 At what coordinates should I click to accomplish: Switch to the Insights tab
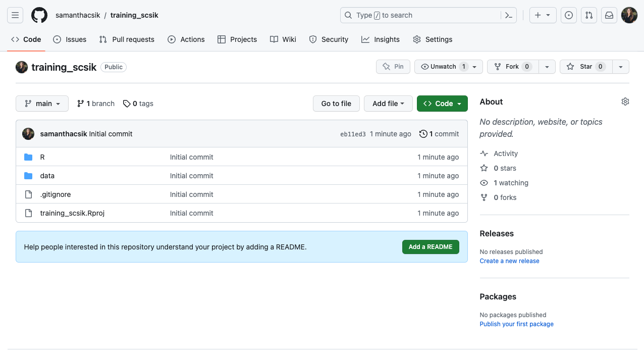[381, 39]
